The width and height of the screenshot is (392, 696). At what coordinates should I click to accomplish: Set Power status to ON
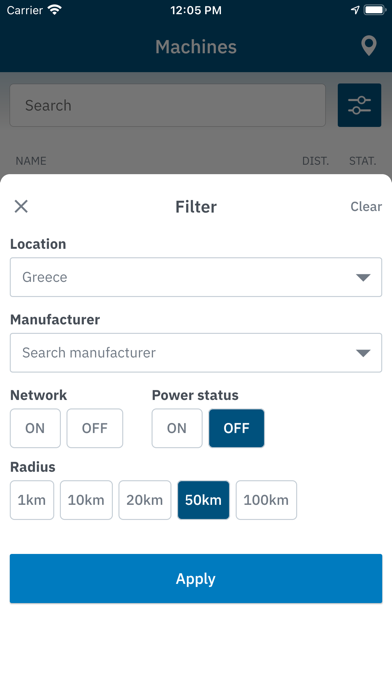point(177,428)
